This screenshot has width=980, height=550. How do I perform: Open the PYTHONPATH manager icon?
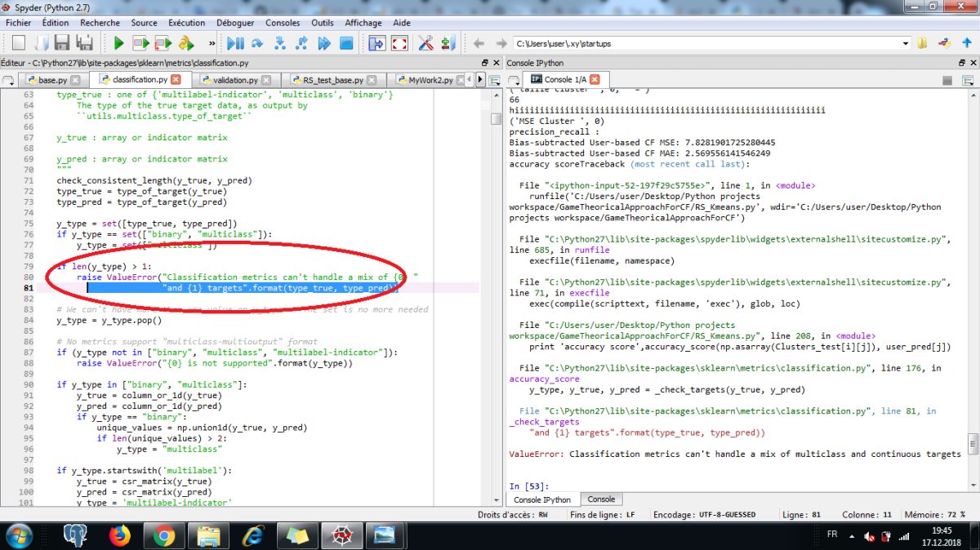point(446,42)
